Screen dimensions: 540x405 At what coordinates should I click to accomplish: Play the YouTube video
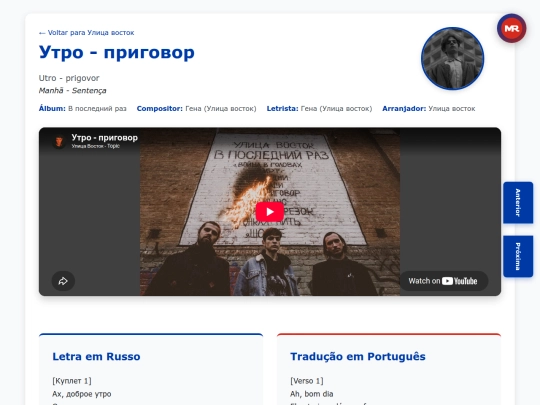pyautogui.click(x=270, y=211)
